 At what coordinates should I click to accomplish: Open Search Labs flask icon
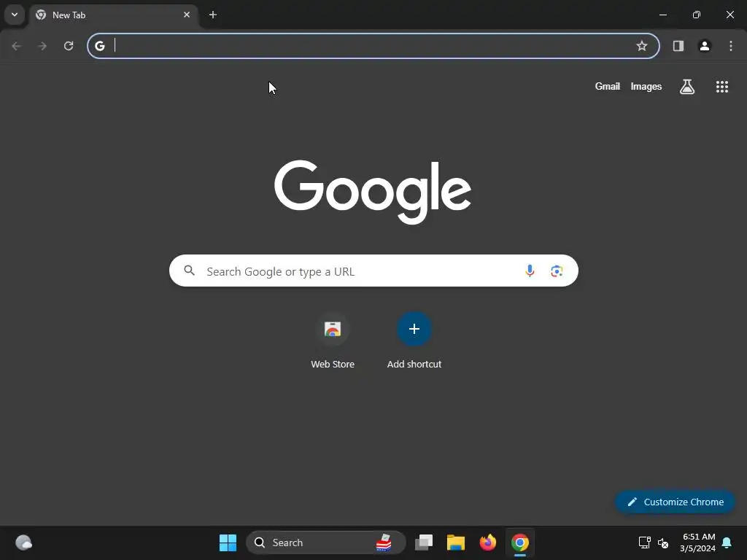(x=687, y=87)
